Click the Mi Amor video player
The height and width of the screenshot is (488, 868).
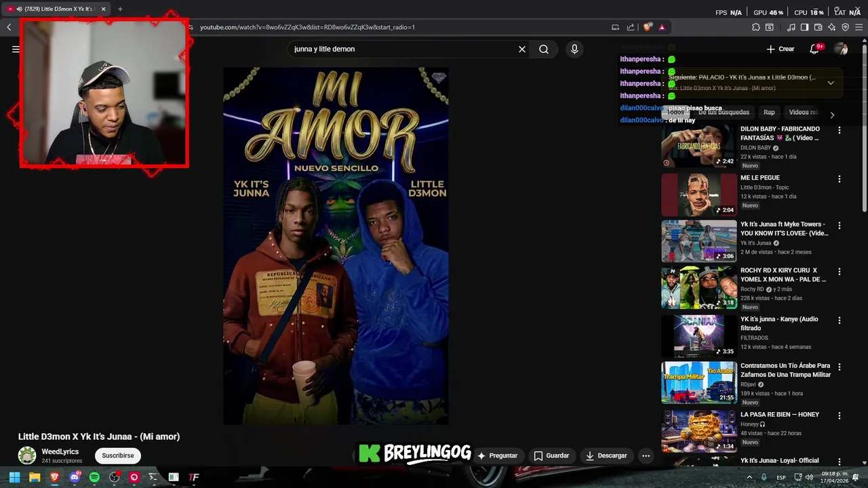[x=336, y=245]
